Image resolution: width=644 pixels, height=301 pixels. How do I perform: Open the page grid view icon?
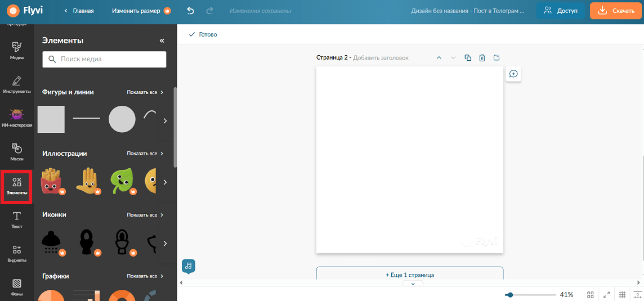pyautogui.click(x=591, y=294)
